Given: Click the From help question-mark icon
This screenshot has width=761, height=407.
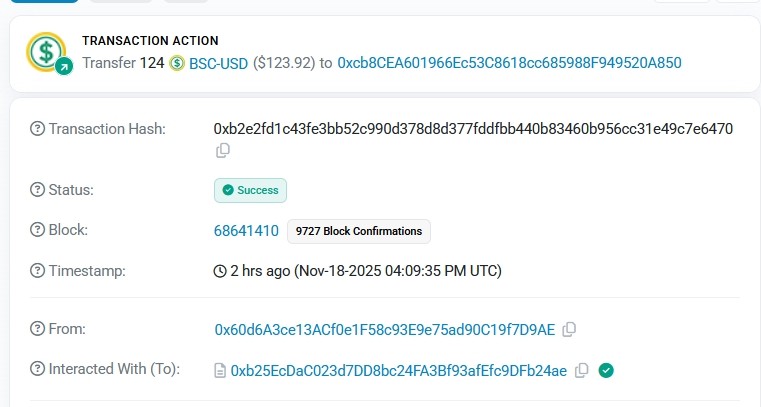Looking at the screenshot, I should [x=38, y=329].
